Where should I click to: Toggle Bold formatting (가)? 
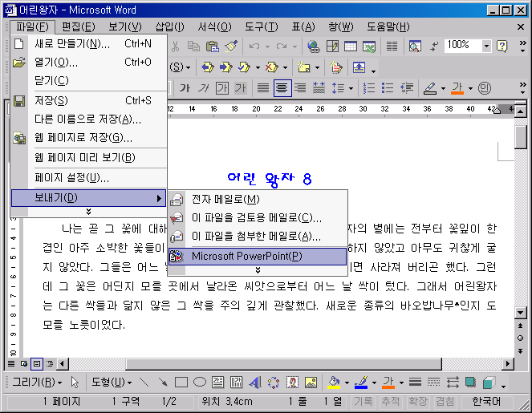click(x=185, y=88)
